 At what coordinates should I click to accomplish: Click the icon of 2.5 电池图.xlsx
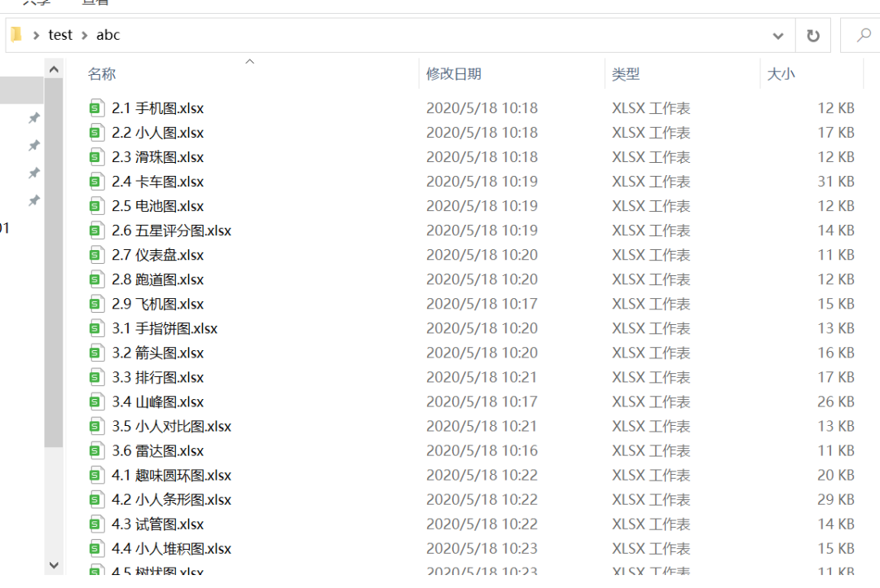pos(96,206)
